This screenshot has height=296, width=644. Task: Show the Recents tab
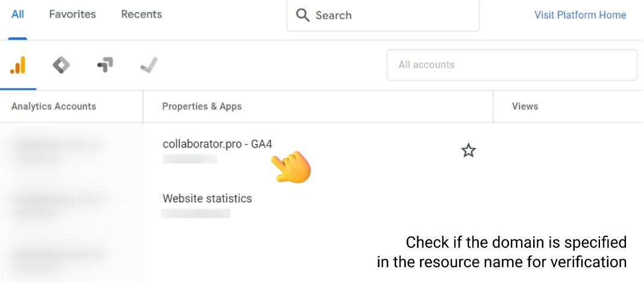click(142, 14)
